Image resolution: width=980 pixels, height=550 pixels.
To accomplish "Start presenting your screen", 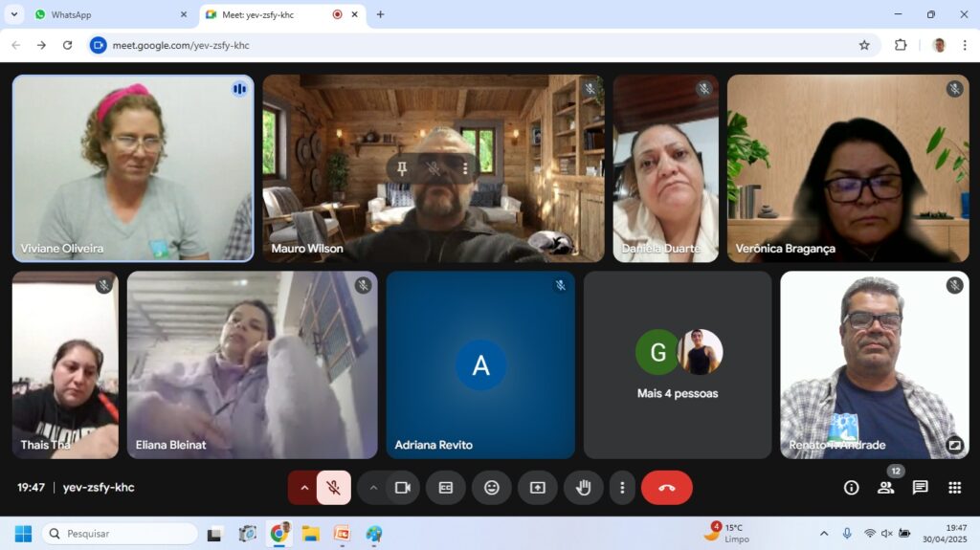I will (537, 488).
